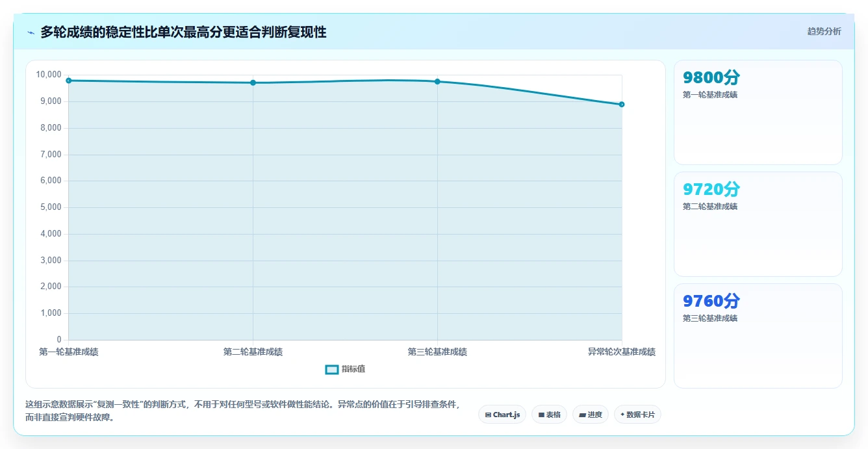Viewport: 868px width, 449px height.
Task: Click the x-axis label 第三轮基准成绩
Action: coord(437,352)
